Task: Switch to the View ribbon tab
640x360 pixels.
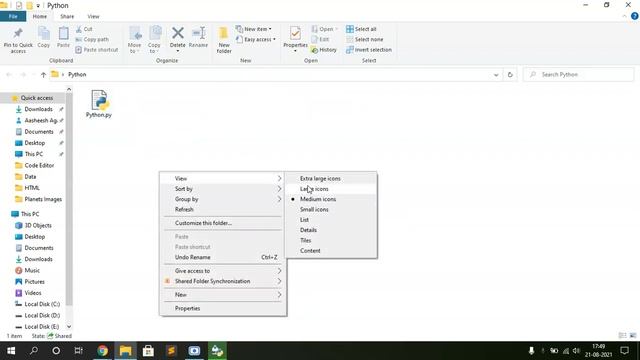Action: (x=93, y=16)
